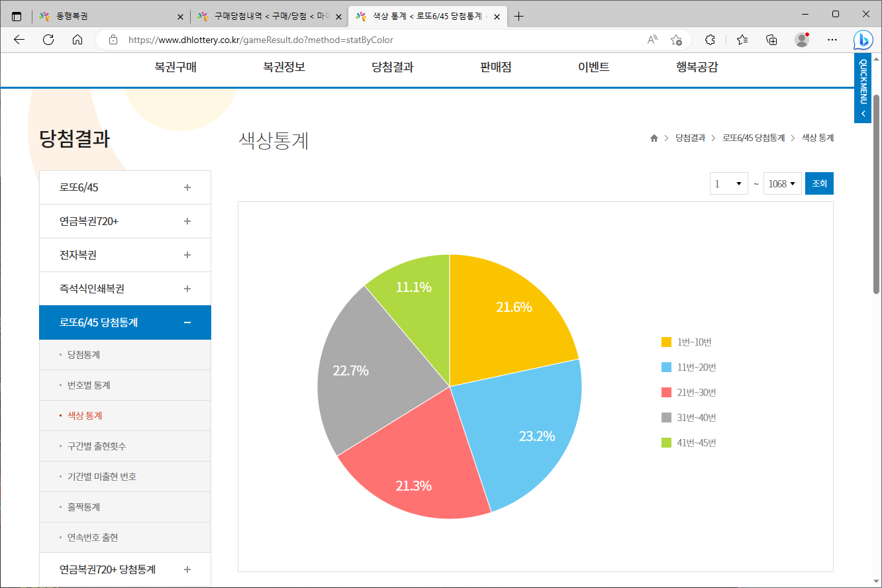Open 색상 통계 submenu link
Screen dimensions: 882x588
(x=85, y=416)
